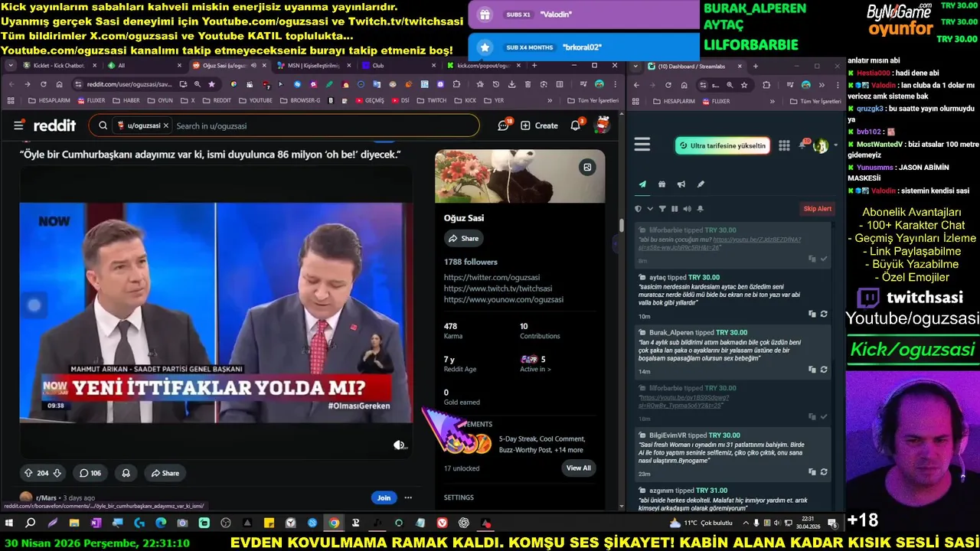Image resolution: width=980 pixels, height=551 pixels.
Task: Remove the u/oguzsasi search filter chip
Action: (165, 126)
